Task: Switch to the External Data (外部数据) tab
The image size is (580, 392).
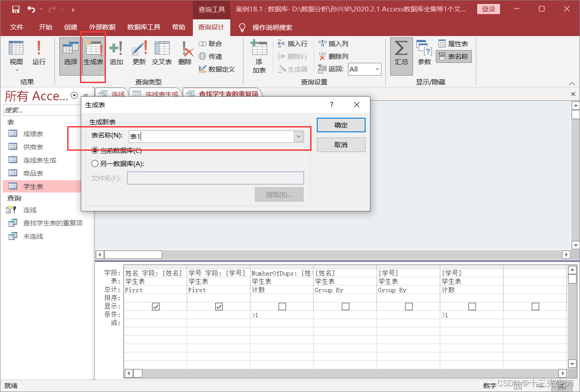Action: tap(102, 27)
